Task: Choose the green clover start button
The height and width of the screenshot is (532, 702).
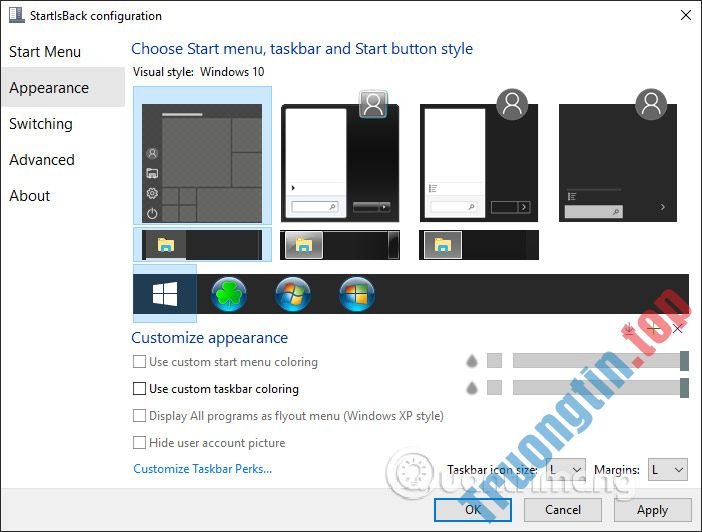Action: pos(229,294)
